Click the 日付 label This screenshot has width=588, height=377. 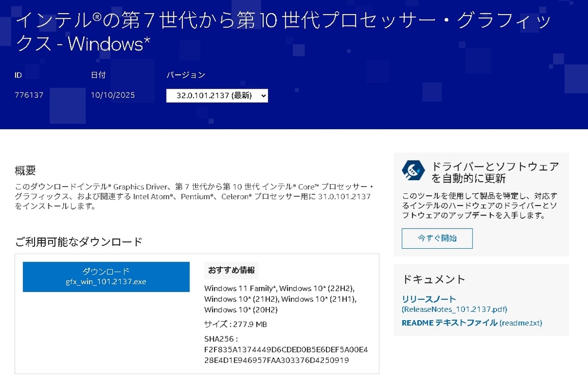point(98,75)
